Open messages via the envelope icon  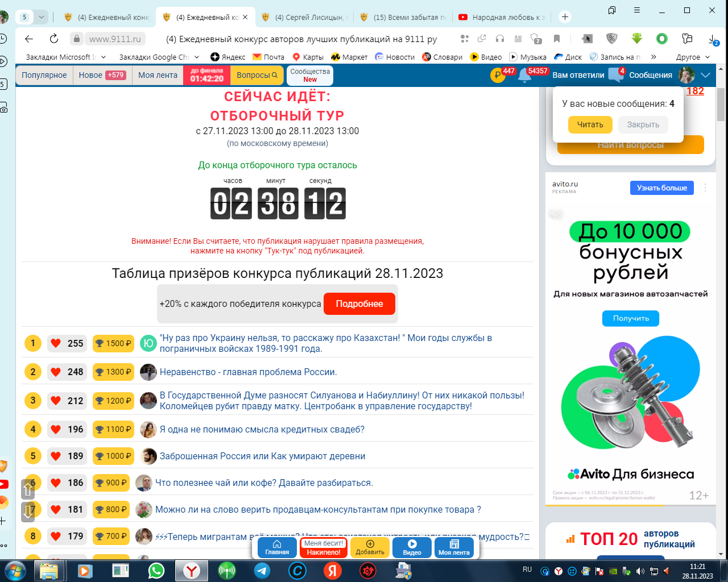(x=615, y=74)
